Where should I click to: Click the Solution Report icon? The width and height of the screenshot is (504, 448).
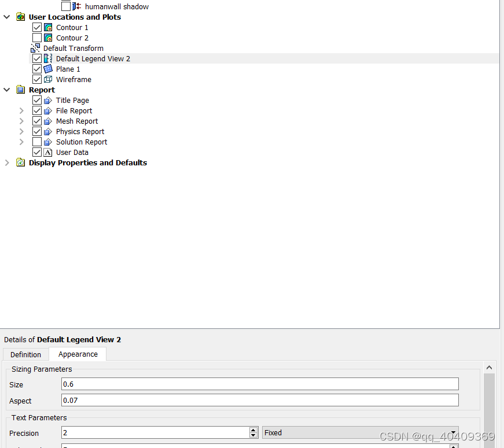tap(48, 142)
